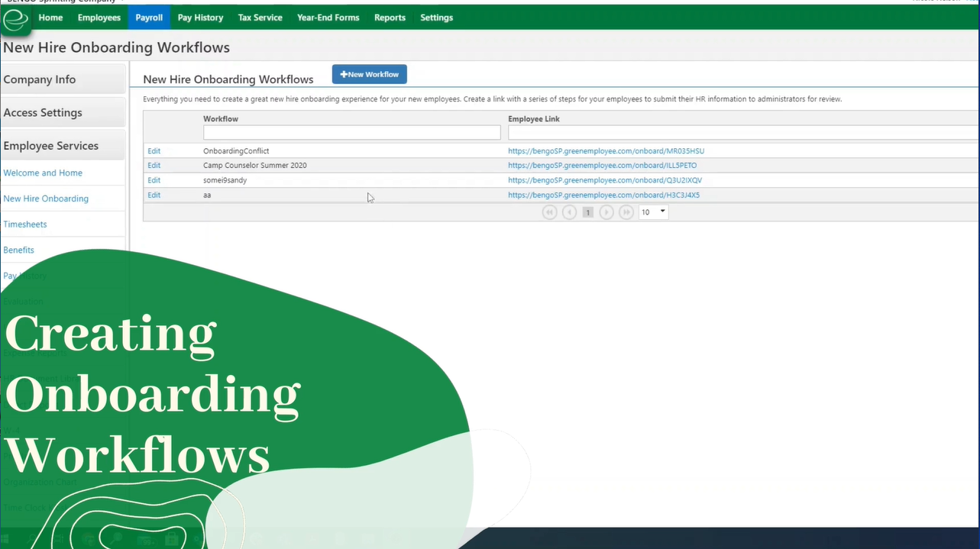Open Benefits in the sidebar
The height and width of the screenshot is (549, 980).
point(18,250)
